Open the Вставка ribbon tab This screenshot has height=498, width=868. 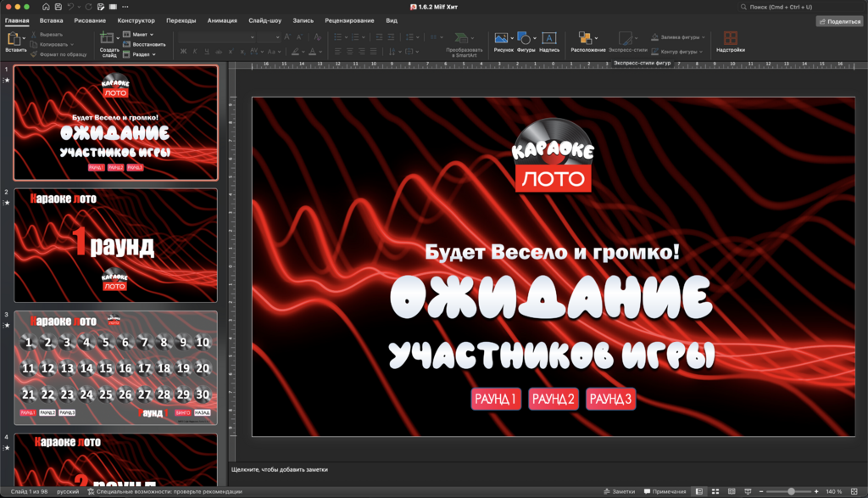(52, 20)
